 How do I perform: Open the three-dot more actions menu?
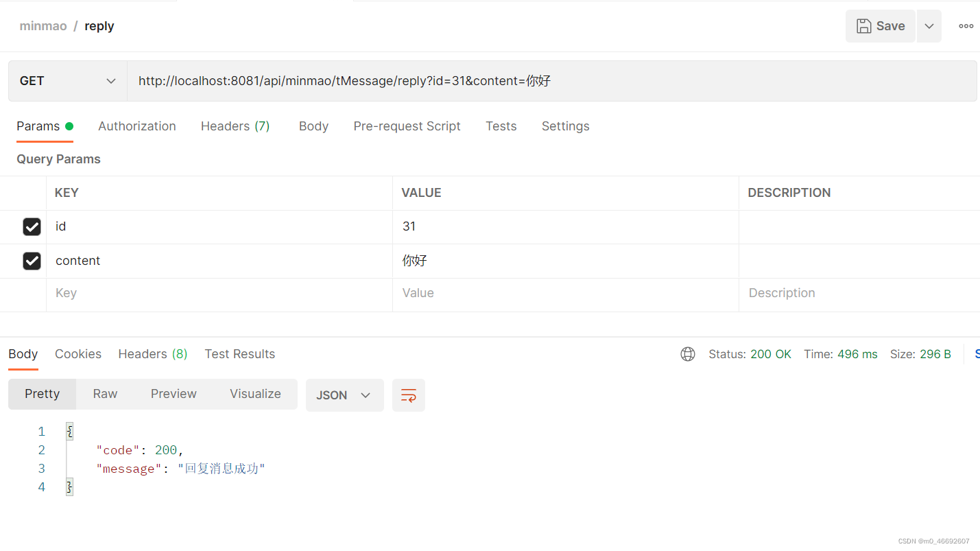tap(966, 26)
